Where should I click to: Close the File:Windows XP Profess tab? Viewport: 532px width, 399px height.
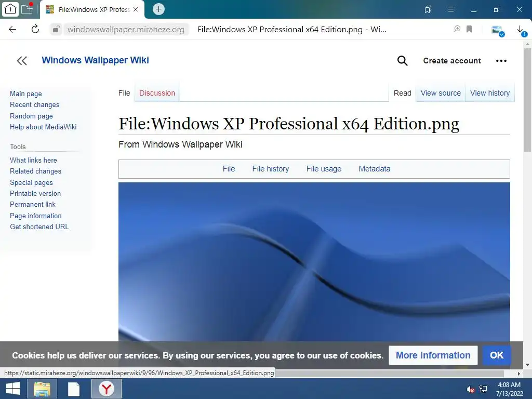tap(136, 9)
